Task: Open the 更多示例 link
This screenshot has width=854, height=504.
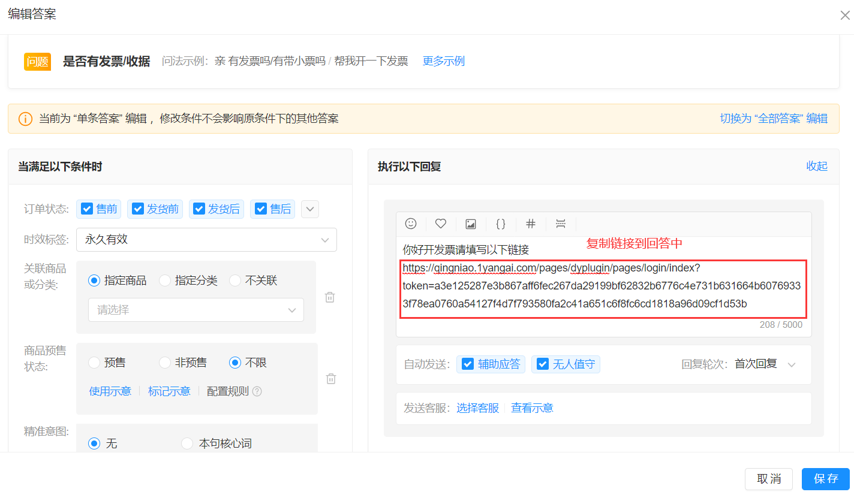Action: pyautogui.click(x=444, y=61)
